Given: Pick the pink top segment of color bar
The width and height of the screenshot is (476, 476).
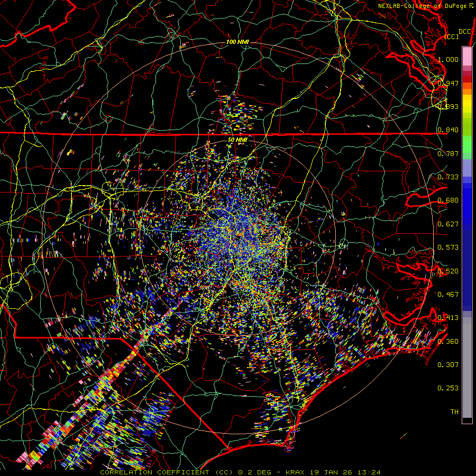Looking at the screenshot, I should [x=467, y=56].
